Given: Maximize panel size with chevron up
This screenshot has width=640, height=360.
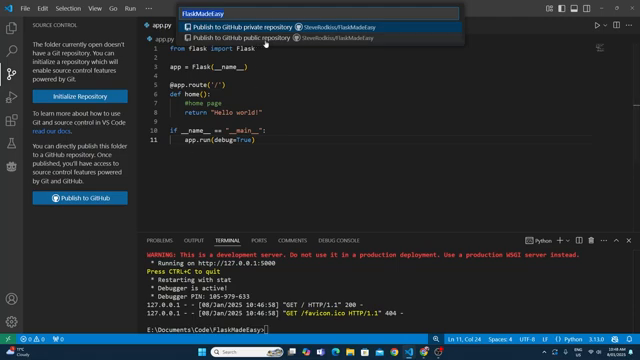Looking at the screenshot, I should coord(616,240).
